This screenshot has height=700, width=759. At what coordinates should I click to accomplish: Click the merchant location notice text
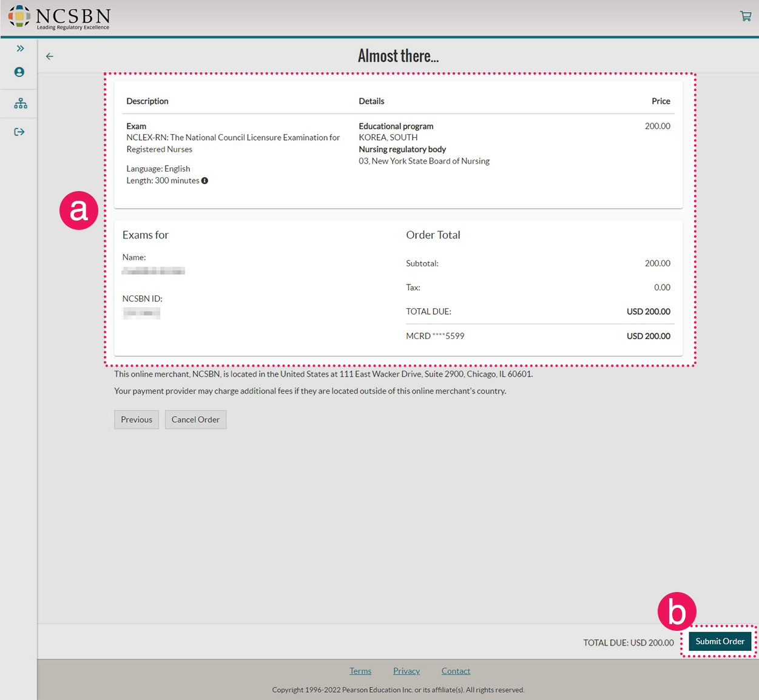[323, 374]
